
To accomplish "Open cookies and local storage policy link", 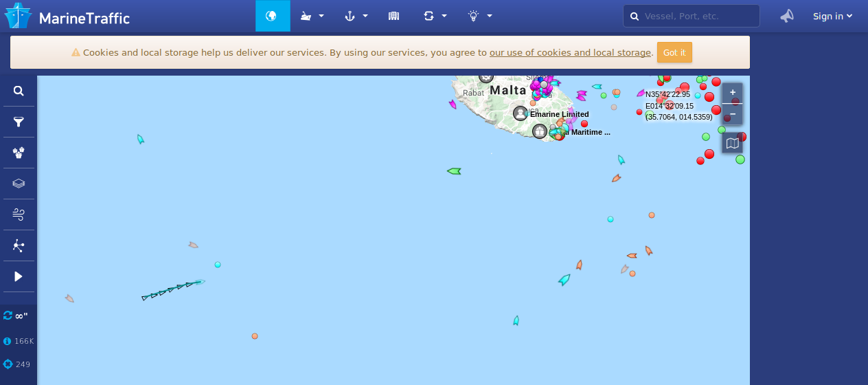I will coord(570,52).
